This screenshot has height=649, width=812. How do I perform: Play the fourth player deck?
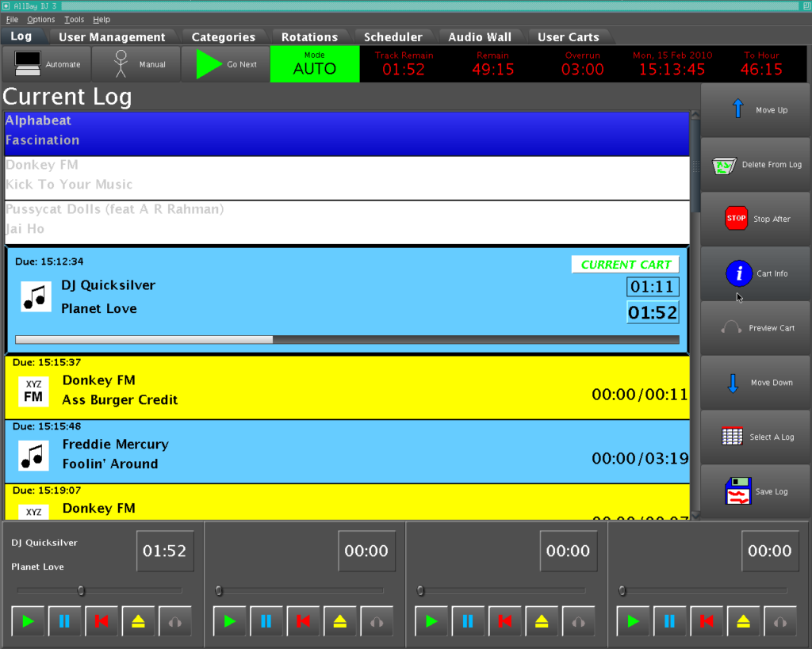click(633, 620)
